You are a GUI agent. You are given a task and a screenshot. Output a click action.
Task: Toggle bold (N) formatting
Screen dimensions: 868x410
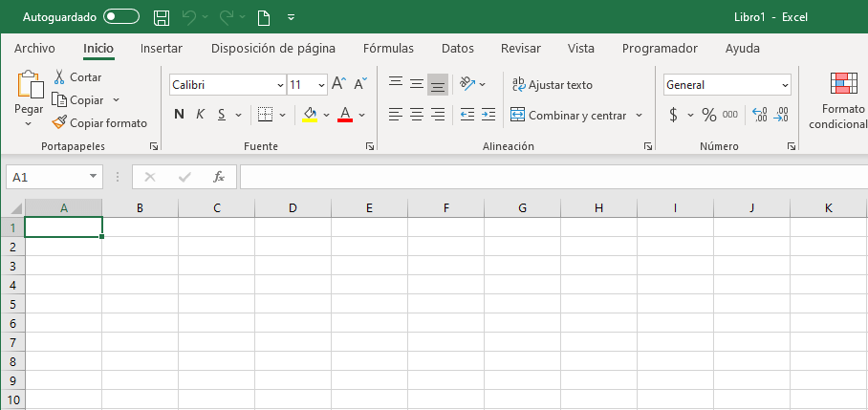[x=179, y=115]
